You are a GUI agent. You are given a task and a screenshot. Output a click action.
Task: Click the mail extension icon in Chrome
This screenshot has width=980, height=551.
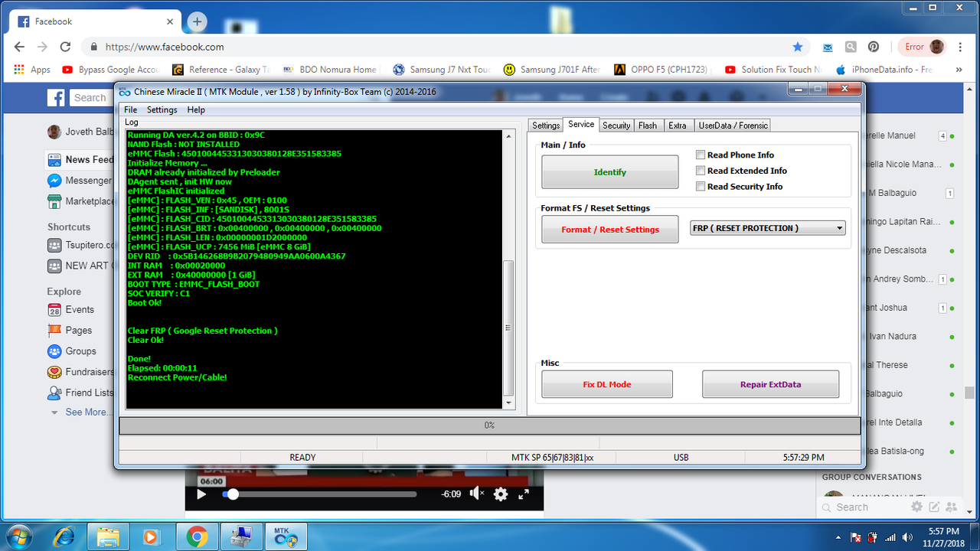[828, 47]
